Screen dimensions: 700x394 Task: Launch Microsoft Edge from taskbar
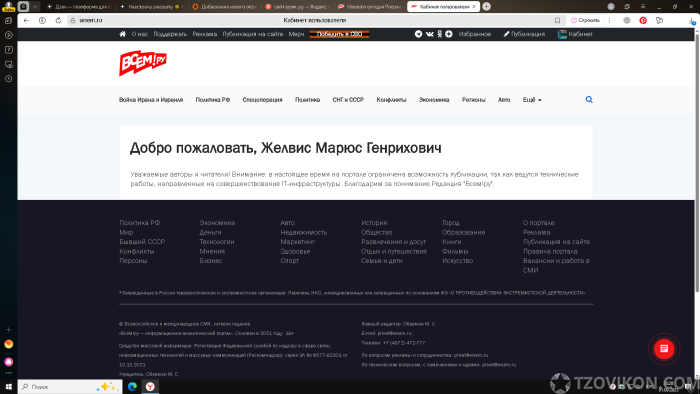click(x=132, y=387)
